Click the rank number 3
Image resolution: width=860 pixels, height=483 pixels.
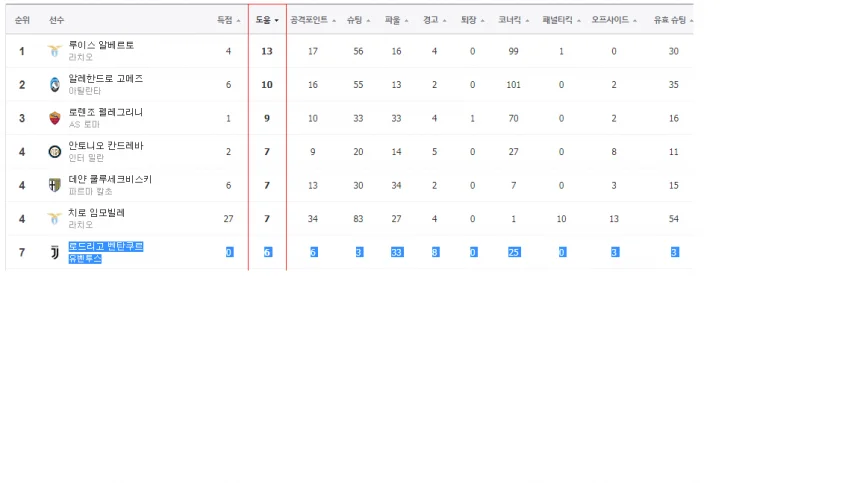pyautogui.click(x=22, y=118)
